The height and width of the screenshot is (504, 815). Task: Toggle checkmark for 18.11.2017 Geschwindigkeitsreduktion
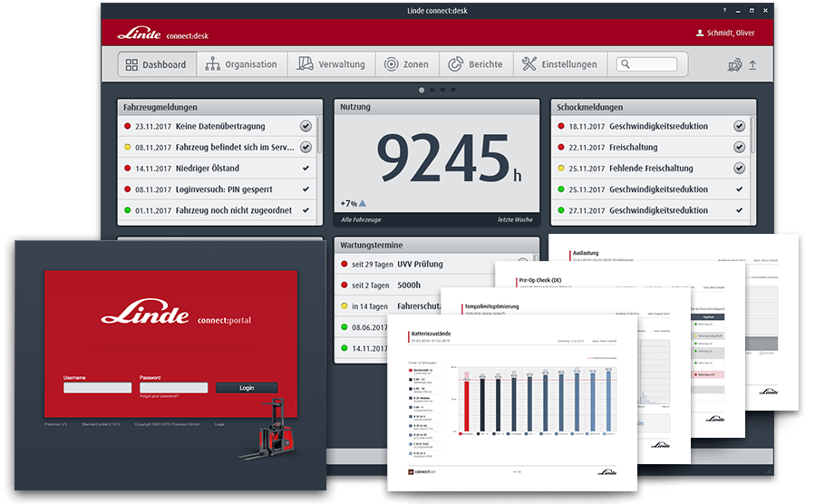point(740,126)
